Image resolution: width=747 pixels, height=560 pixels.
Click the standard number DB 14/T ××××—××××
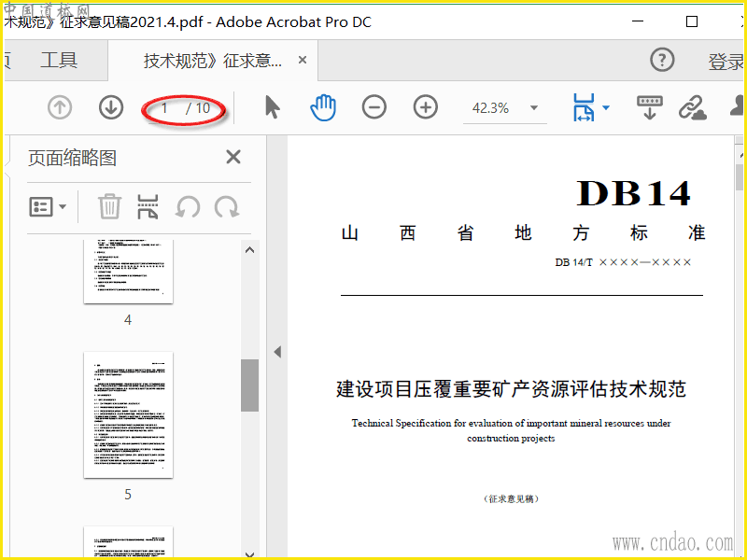(x=623, y=262)
